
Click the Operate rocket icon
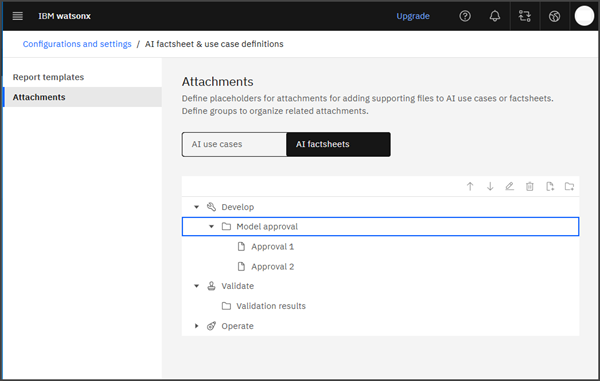[x=211, y=326]
